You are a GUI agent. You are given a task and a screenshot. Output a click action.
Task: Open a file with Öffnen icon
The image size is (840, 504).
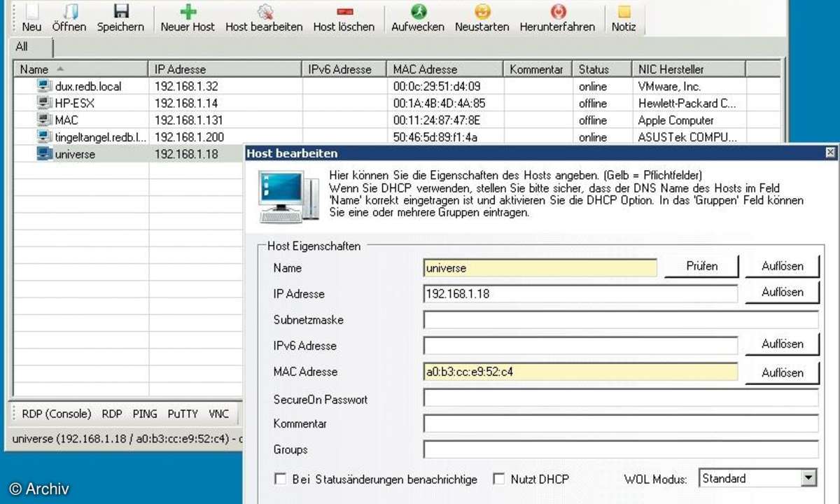pos(69,12)
